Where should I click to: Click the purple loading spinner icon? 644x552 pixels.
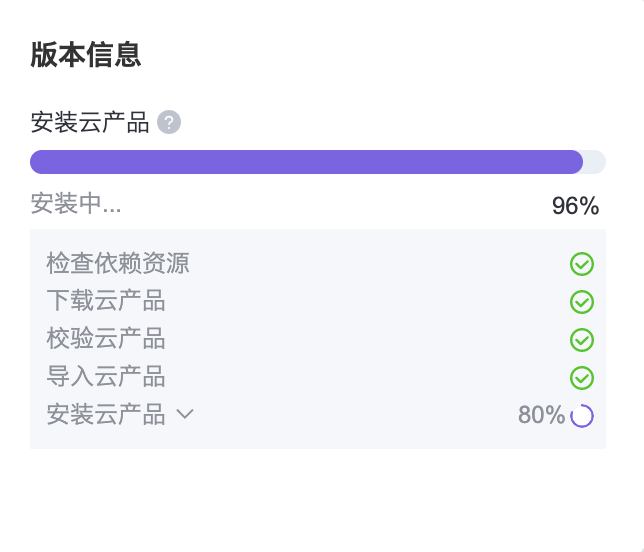[x=582, y=416]
